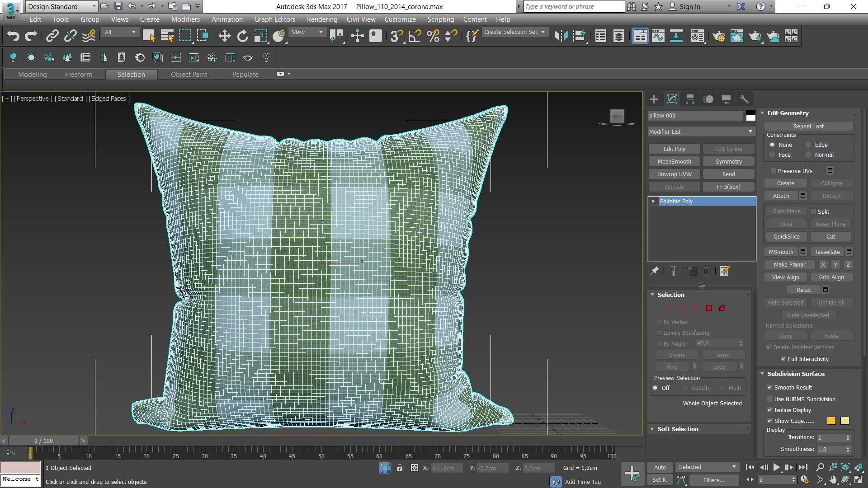Image resolution: width=868 pixels, height=488 pixels.
Task: Click the Render Production teapot icon
Action: 755,36
